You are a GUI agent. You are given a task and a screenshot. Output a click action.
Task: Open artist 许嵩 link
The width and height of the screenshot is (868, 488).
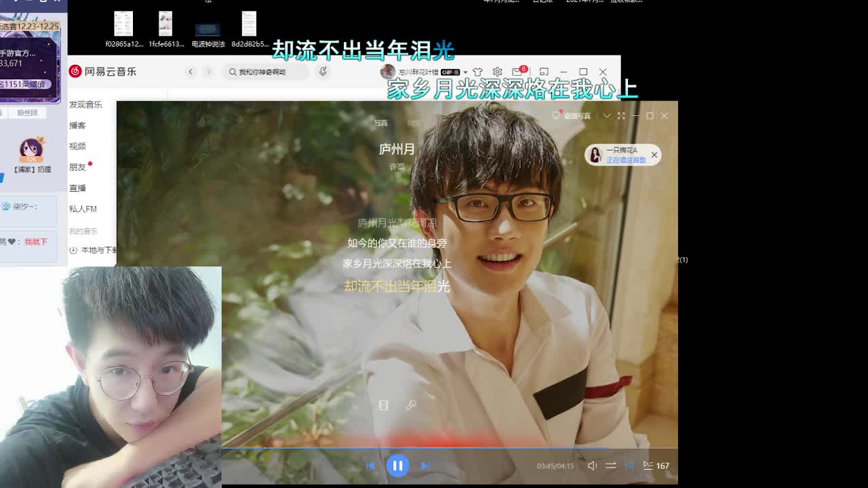click(x=397, y=167)
